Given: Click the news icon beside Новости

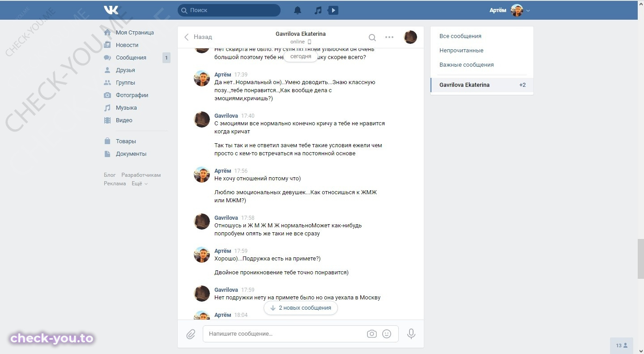Looking at the screenshot, I should (107, 45).
